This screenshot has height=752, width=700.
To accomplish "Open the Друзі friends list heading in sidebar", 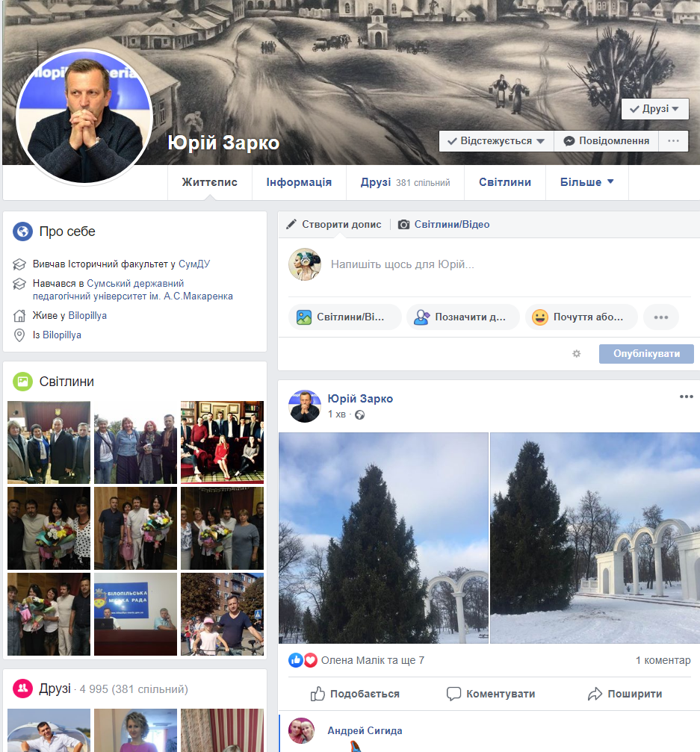I will tap(55, 689).
